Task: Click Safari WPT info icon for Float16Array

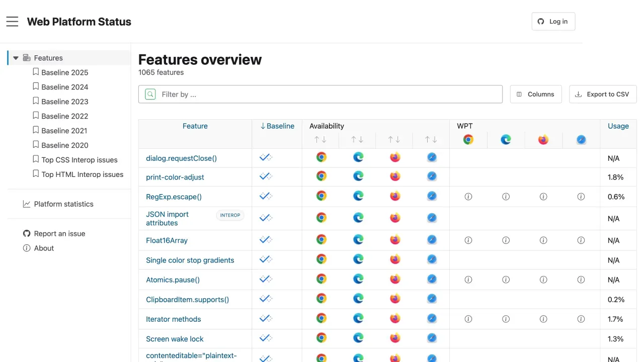Action: click(581, 240)
